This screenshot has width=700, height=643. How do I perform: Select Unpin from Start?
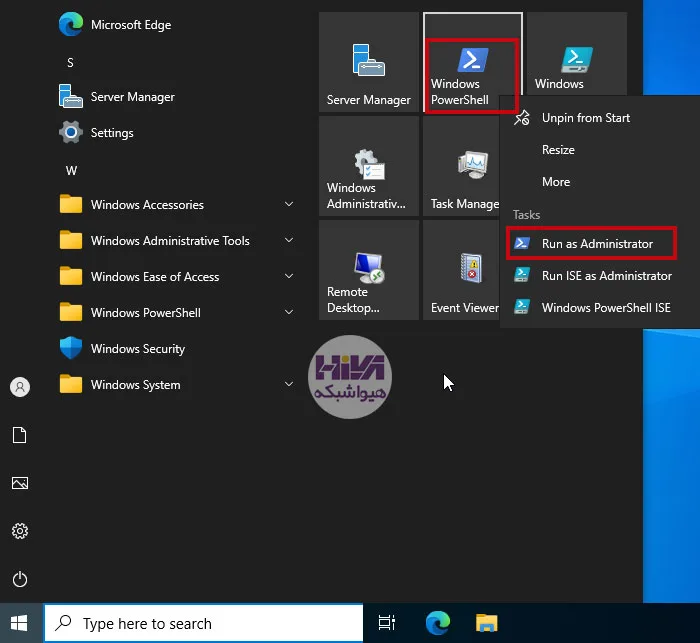[600, 118]
